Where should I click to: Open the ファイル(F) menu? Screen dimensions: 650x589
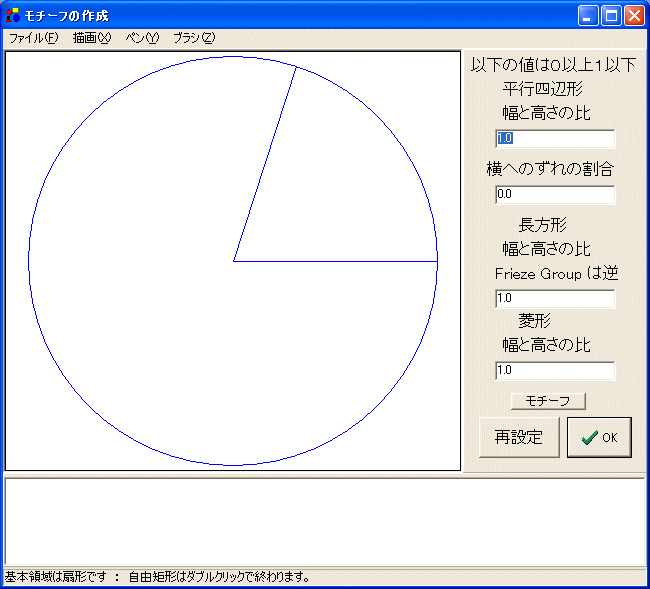pos(34,38)
